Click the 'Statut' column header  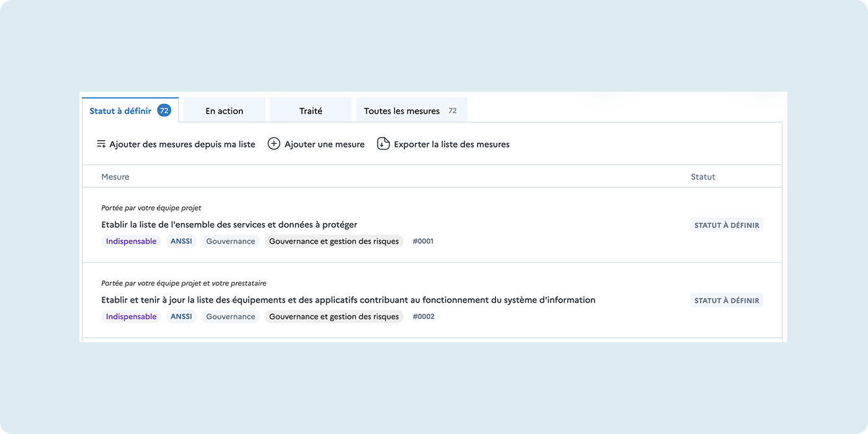pyautogui.click(x=703, y=177)
